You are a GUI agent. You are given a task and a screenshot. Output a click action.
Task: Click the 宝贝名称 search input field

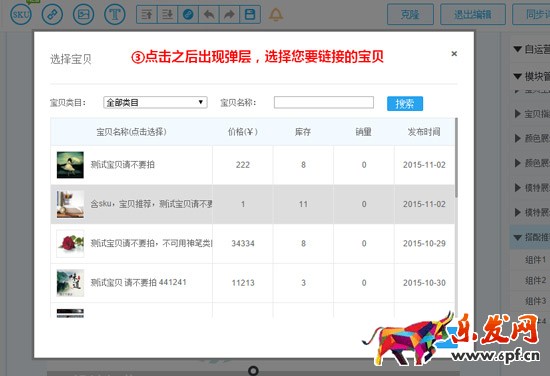tap(324, 102)
